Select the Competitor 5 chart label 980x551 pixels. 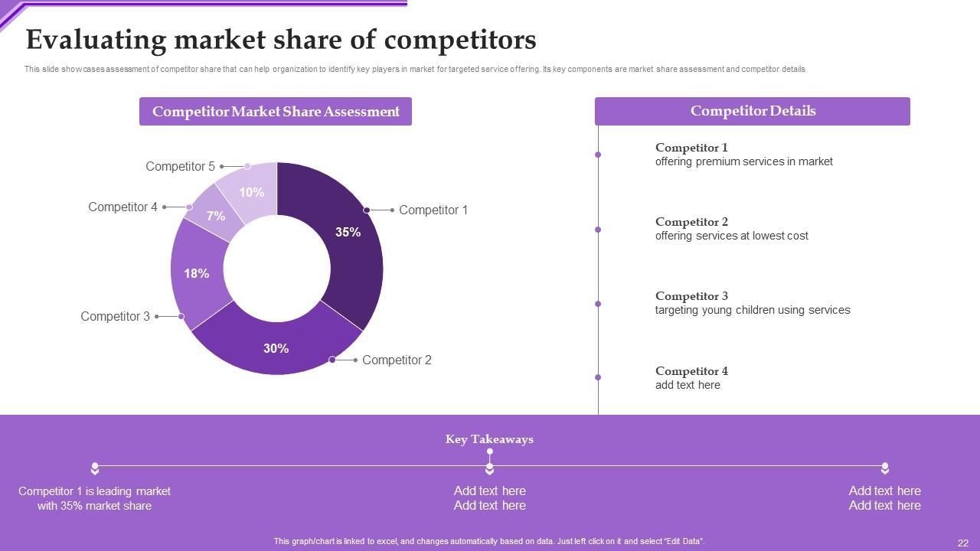click(181, 166)
